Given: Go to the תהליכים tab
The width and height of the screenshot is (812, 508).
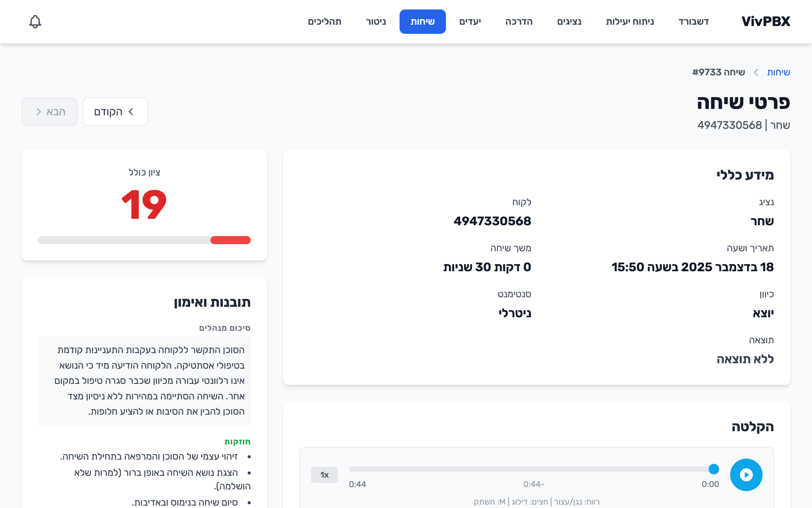Looking at the screenshot, I should click(x=324, y=22).
